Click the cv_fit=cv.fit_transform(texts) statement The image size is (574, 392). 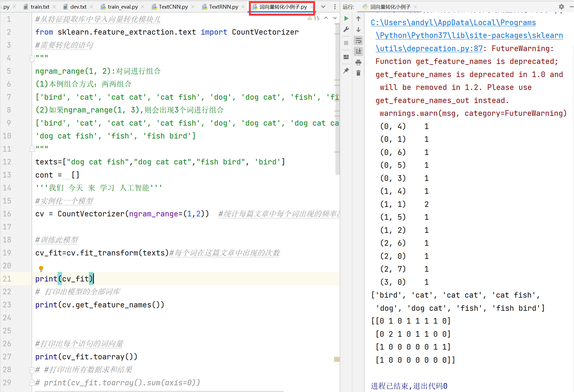(x=102, y=253)
